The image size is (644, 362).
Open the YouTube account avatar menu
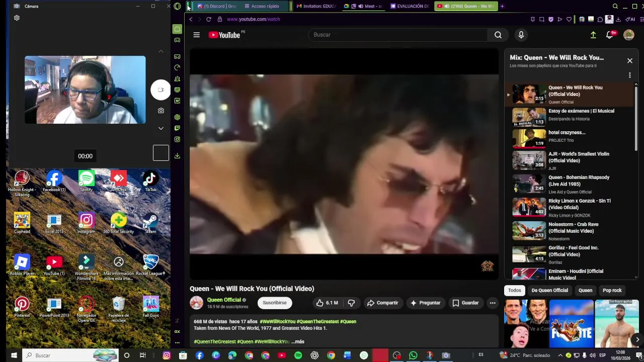[x=629, y=35]
